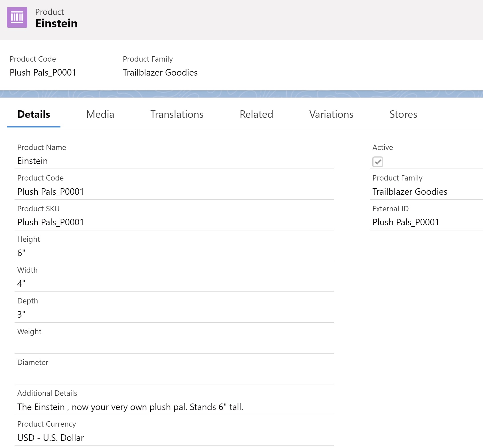The height and width of the screenshot is (448, 483).
Task: Click Product SKU value Plush Pals_P0001
Action: tap(50, 222)
